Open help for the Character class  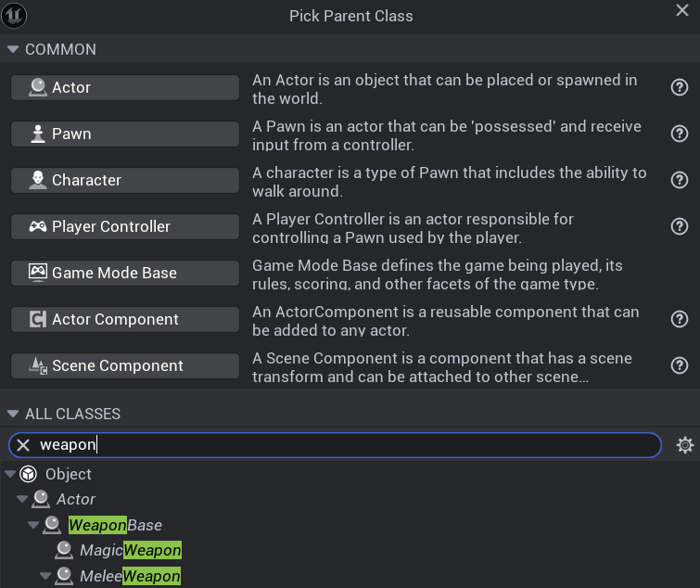pyautogui.click(x=679, y=180)
